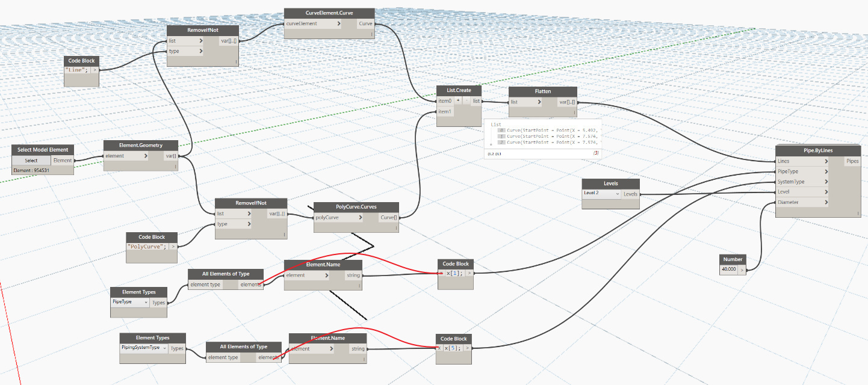Click the minus button on List.Create node
The image size is (868, 385).
(x=465, y=100)
